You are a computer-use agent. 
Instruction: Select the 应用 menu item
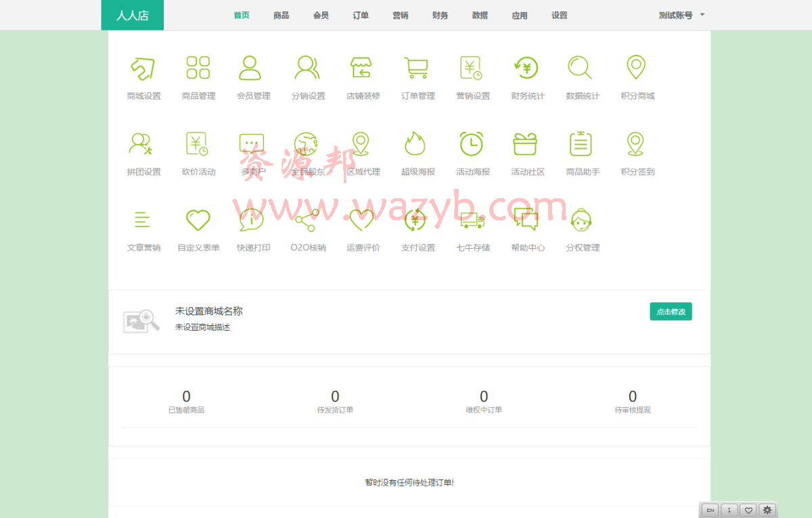point(520,15)
